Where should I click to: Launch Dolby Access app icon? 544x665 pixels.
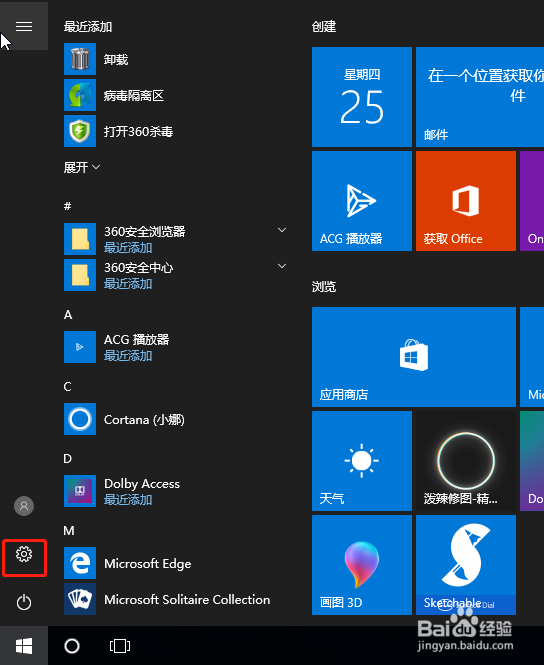point(80,491)
